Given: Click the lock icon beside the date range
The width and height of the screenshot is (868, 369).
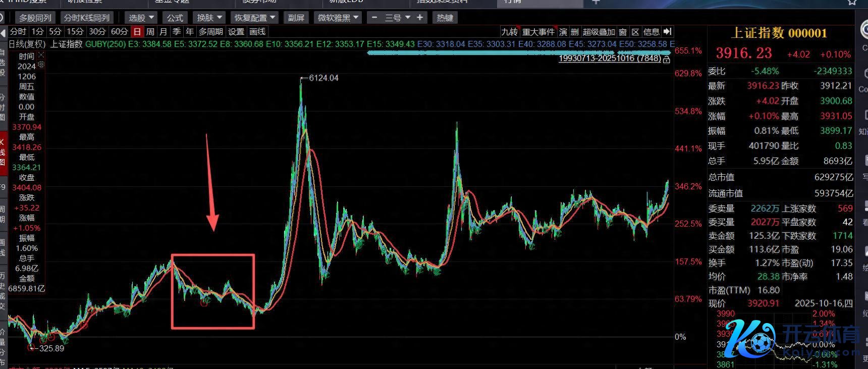Looking at the screenshot, I should pos(667,59).
